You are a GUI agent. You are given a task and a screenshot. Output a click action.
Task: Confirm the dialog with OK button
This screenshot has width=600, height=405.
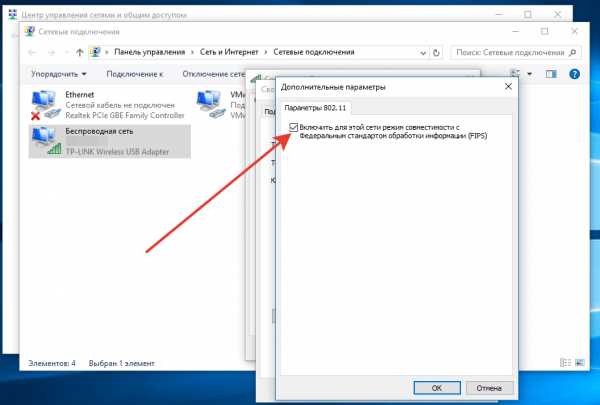pyautogui.click(x=437, y=388)
